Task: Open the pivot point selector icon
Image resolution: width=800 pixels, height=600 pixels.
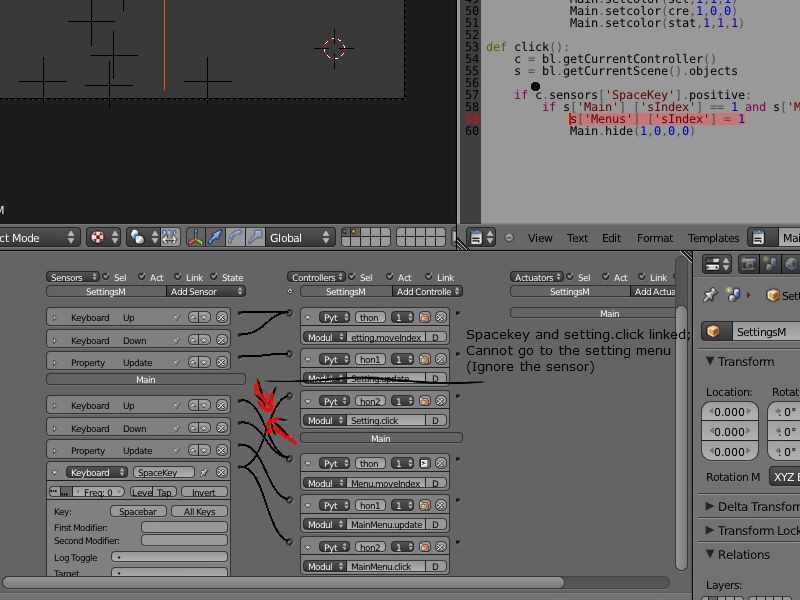Action: pos(143,237)
